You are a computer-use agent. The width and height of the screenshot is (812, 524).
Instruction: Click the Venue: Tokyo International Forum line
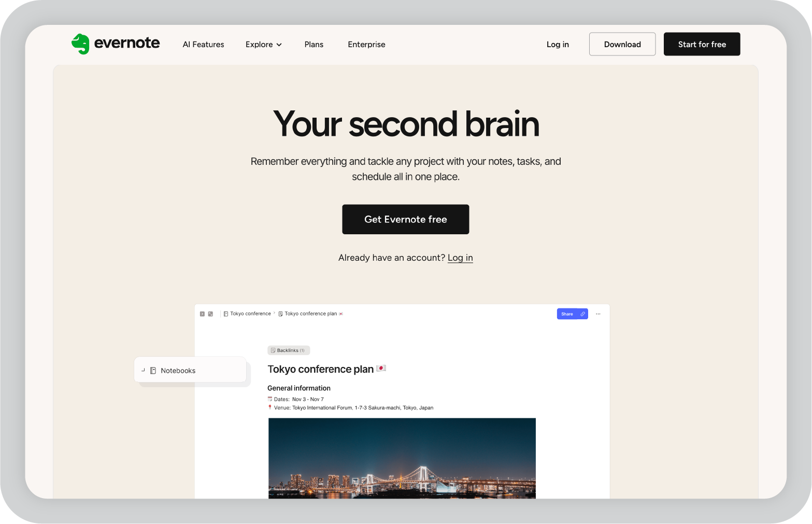click(350, 408)
